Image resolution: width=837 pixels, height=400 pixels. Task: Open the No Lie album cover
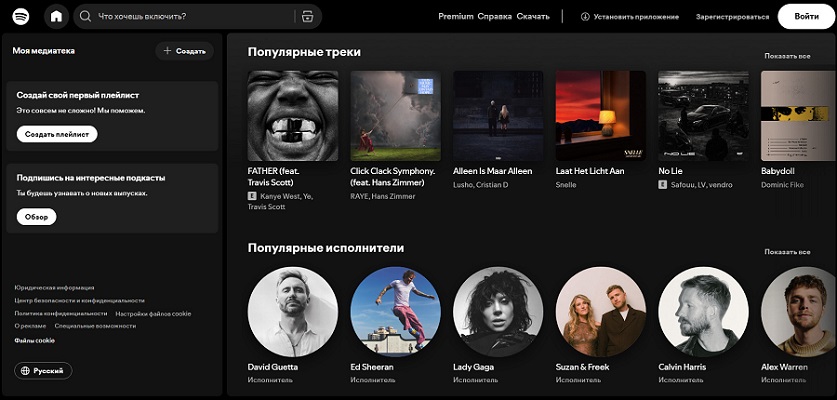click(703, 116)
